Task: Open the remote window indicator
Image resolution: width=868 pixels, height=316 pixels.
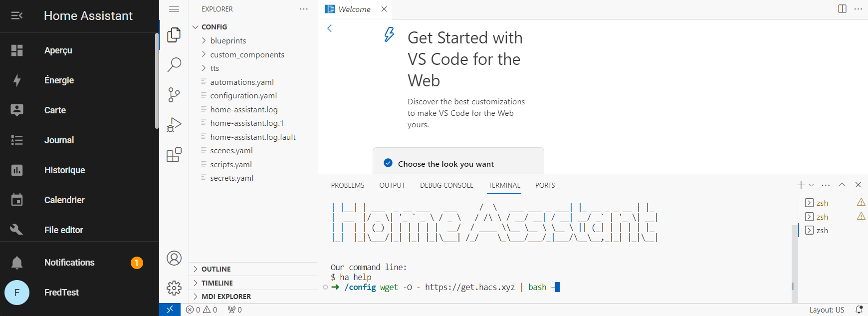Action: (x=170, y=310)
